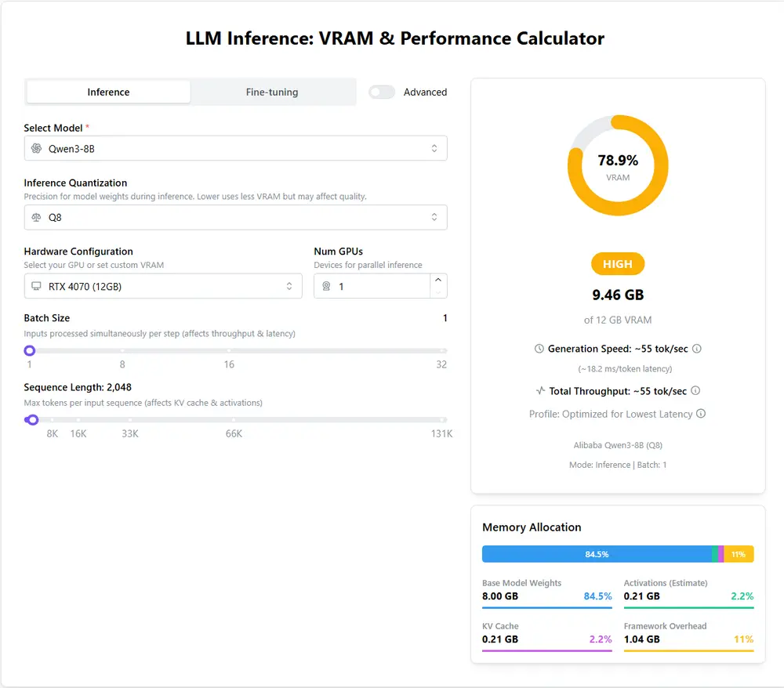Open the Hardware Configuration GPU dropdown
The width and height of the screenshot is (784, 688).
click(x=163, y=287)
